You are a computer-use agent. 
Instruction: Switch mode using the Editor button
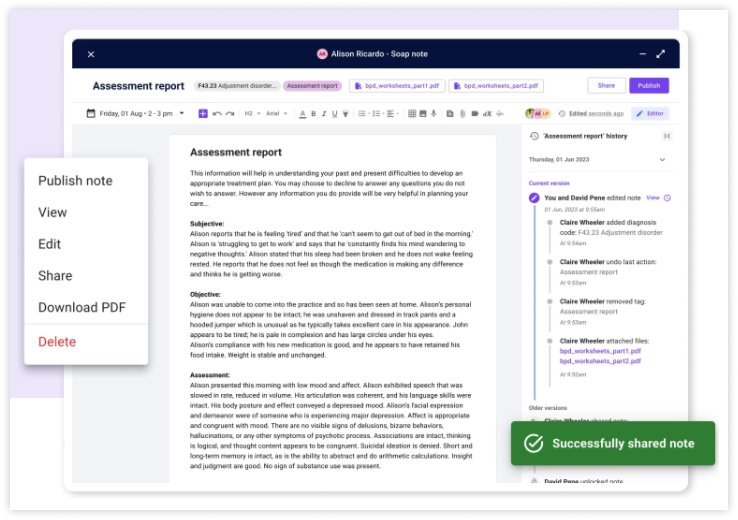(x=650, y=113)
